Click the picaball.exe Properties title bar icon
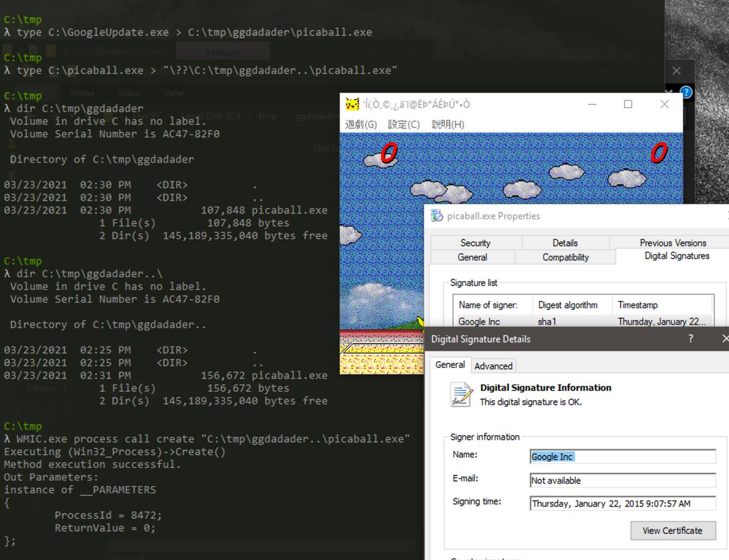The width and height of the screenshot is (729, 560). pos(437,216)
